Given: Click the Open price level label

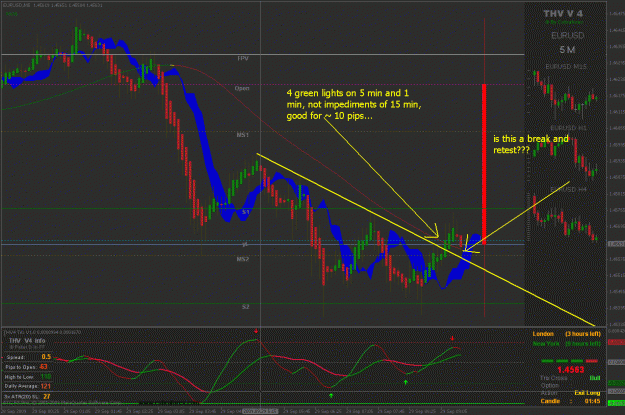Looking at the screenshot, I should [x=242, y=88].
